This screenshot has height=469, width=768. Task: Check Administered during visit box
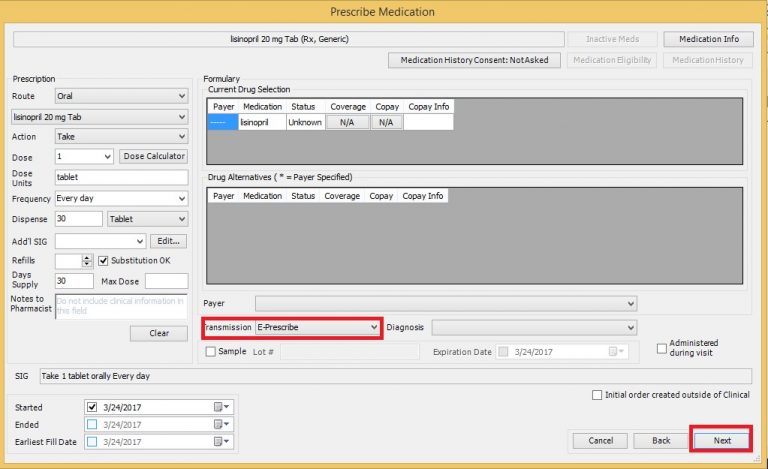662,348
